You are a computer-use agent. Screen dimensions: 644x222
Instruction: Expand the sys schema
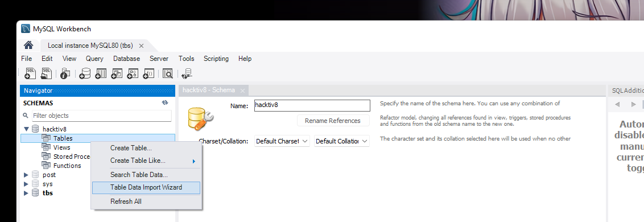(x=26, y=184)
